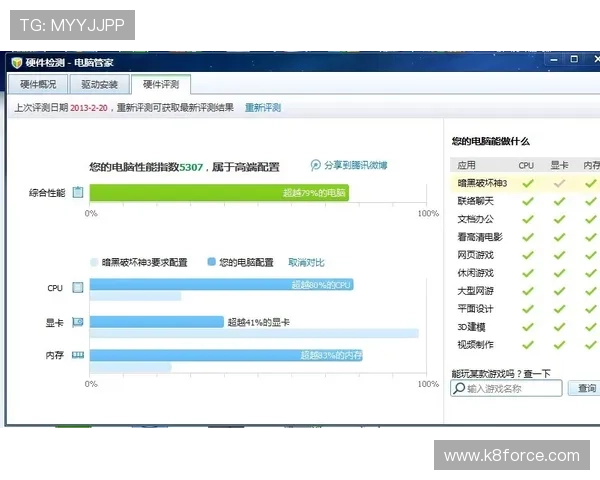The height and width of the screenshot is (480, 600).
Task: Click the 超越41%的显卡 label
Action: (x=258, y=322)
